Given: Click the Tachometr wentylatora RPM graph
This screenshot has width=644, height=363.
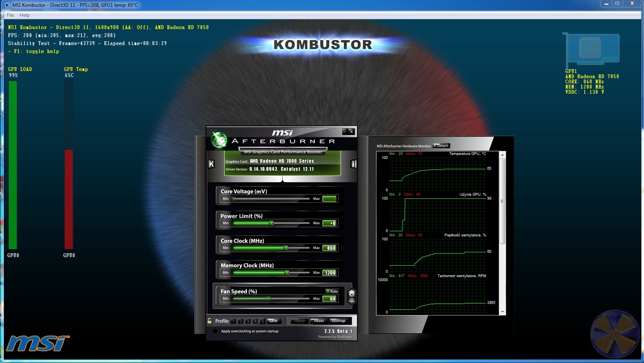Looking at the screenshot, I should (438, 296).
